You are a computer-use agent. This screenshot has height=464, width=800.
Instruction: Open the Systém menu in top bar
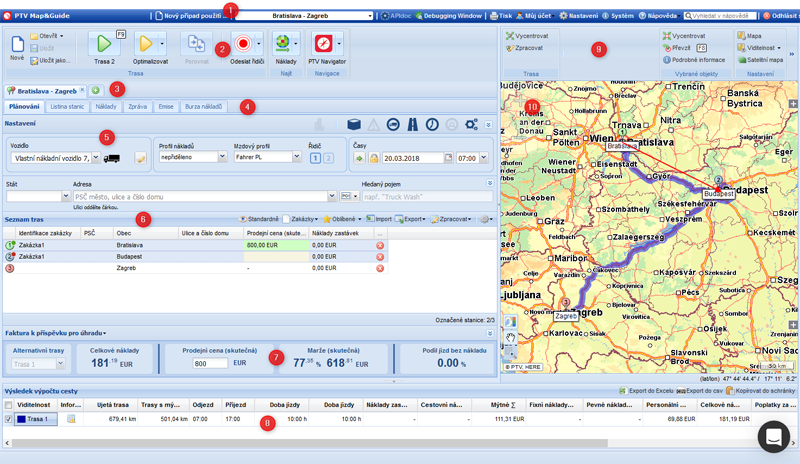[618, 16]
